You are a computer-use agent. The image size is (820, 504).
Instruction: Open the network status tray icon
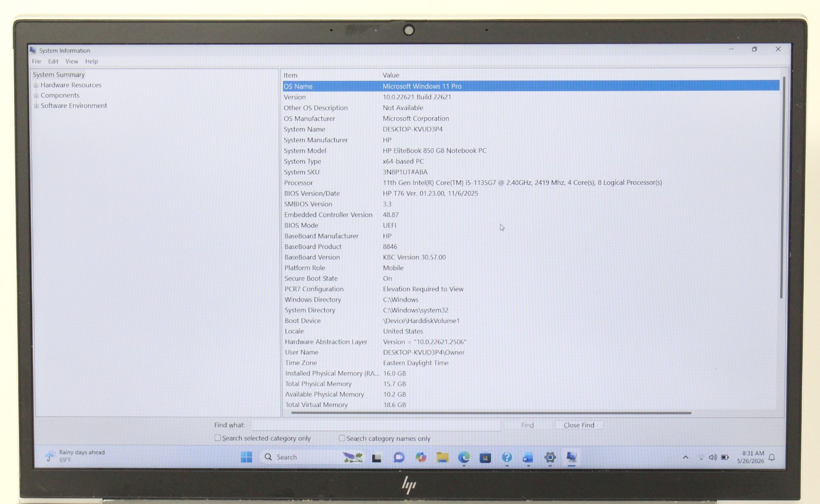coord(701,457)
